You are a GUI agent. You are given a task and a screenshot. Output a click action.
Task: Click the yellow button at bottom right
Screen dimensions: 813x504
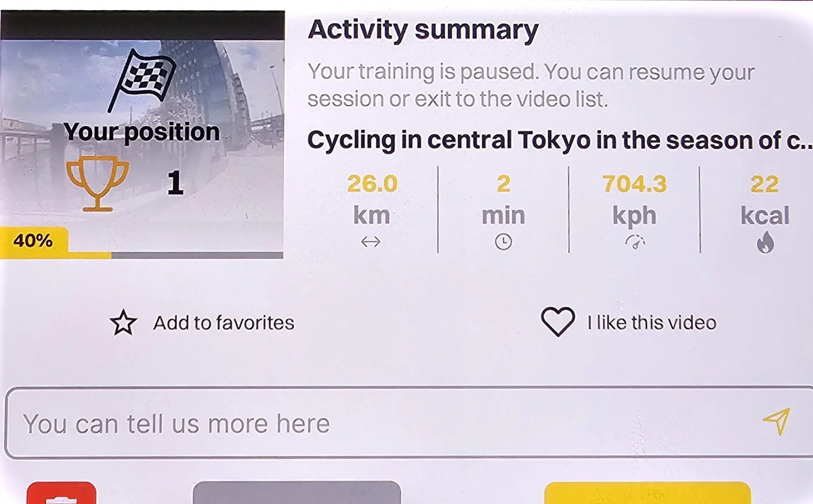pos(647,492)
